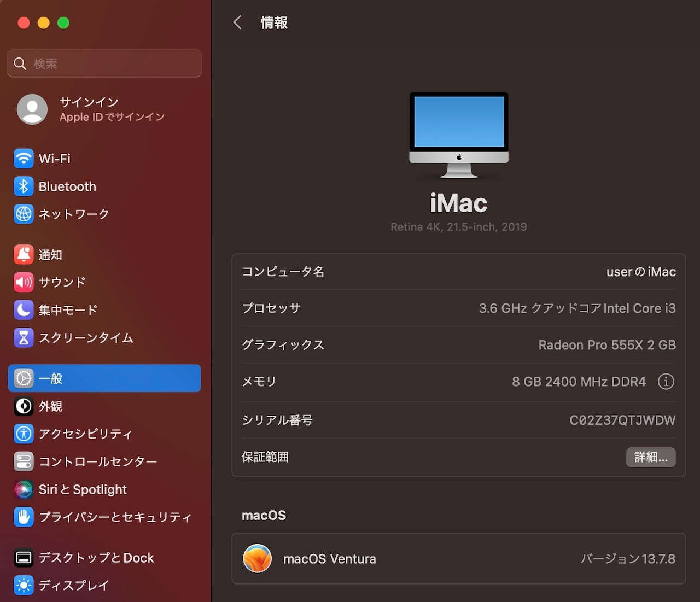Click the コンピュータ名 row label

283,272
